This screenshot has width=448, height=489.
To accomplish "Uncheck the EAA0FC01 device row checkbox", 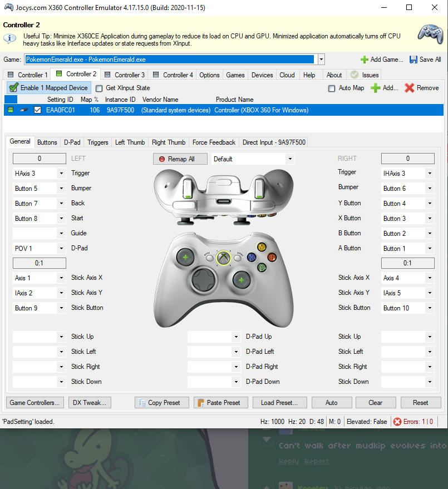I will point(37,110).
